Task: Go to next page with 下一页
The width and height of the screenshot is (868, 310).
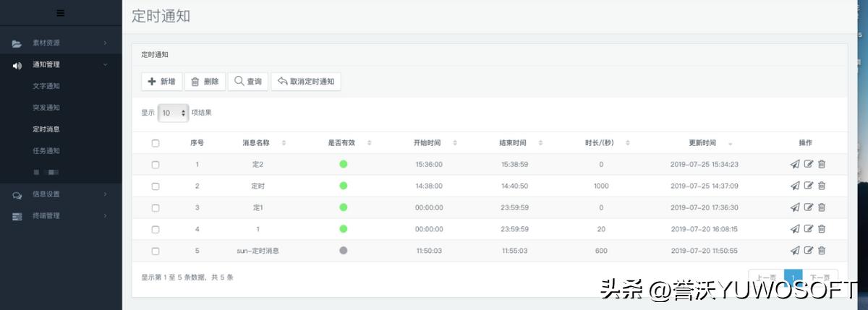Action: [820, 278]
